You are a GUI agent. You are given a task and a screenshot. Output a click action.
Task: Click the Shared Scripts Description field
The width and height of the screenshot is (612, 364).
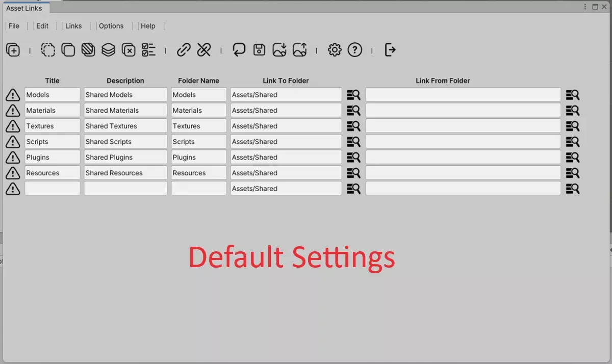[125, 142]
